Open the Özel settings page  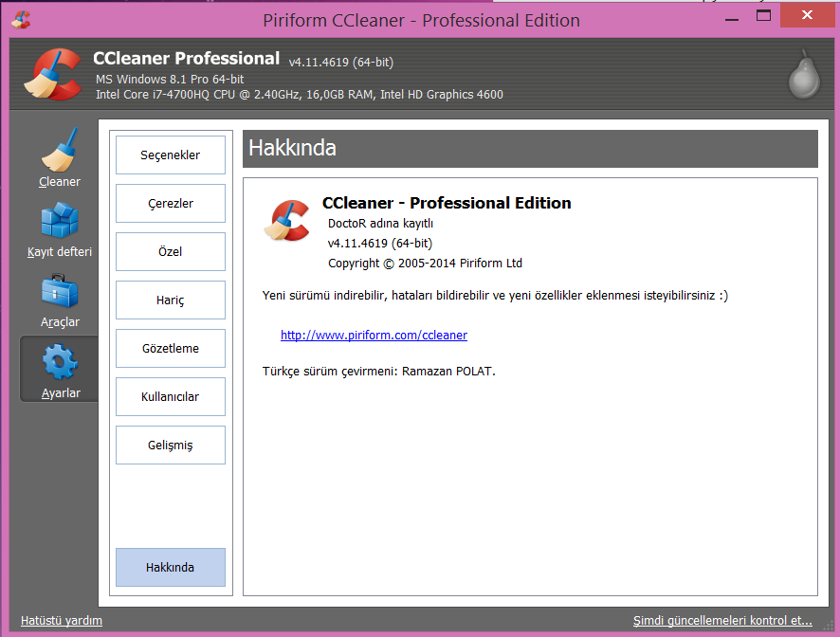pos(171,252)
